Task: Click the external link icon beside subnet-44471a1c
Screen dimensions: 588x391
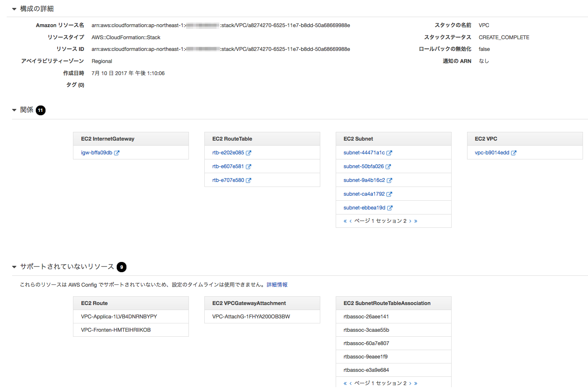Action: tap(389, 153)
